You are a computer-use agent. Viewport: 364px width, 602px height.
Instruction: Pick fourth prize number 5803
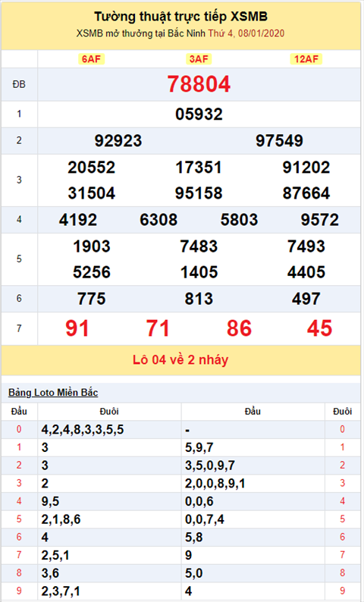[239, 221]
